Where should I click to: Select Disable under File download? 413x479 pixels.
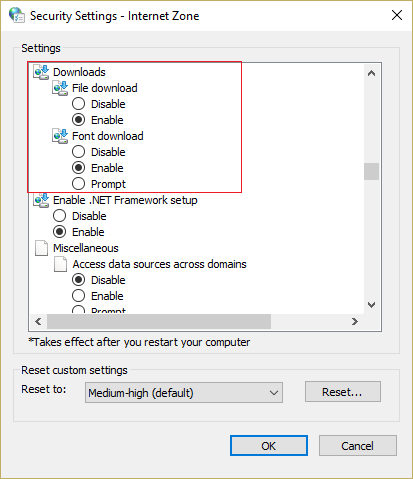[x=78, y=104]
